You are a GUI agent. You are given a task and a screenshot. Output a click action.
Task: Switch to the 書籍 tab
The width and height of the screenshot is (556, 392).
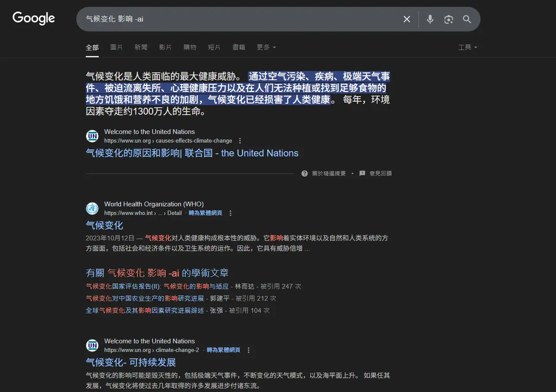click(239, 47)
